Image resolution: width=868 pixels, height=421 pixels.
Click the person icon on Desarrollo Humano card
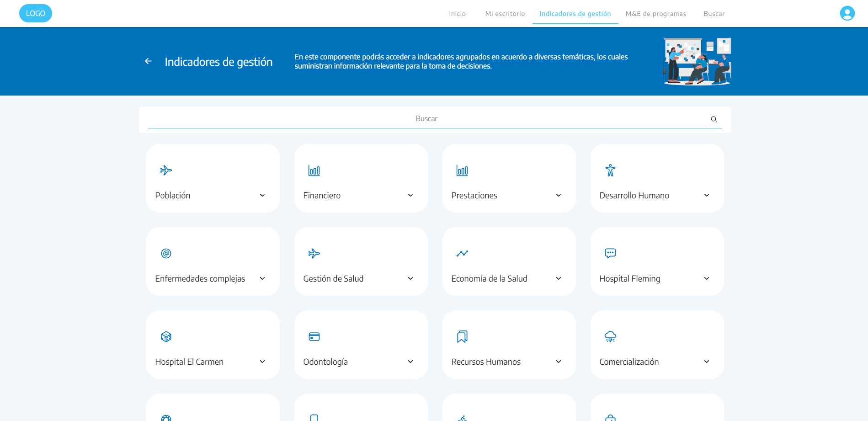610,171
